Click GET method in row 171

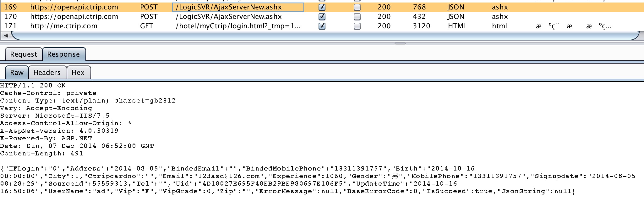147,26
